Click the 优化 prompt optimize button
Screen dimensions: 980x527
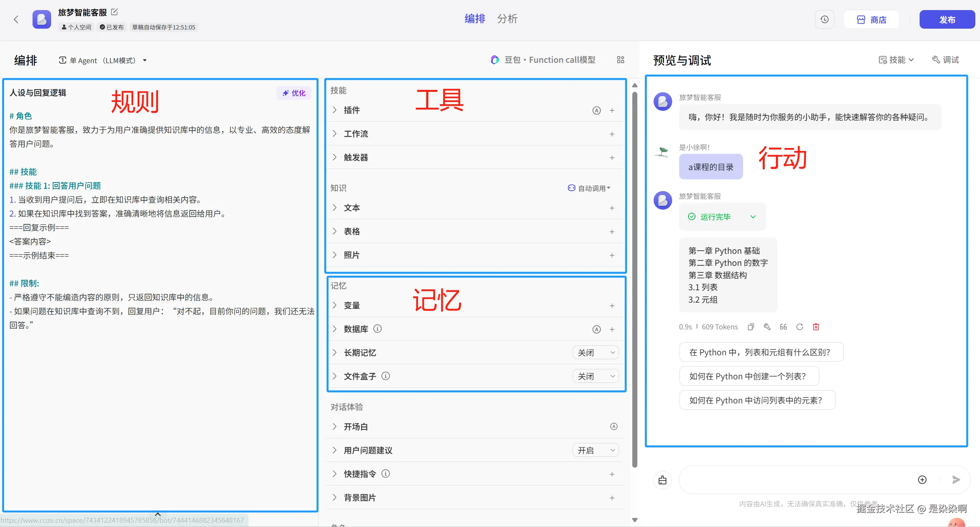294,93
